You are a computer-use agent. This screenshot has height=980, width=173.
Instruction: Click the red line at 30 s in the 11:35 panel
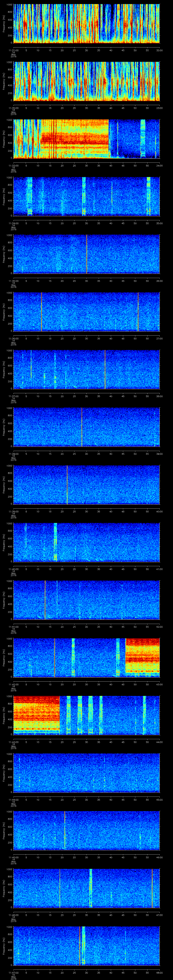pyautogui.click(x=87, y=254)
